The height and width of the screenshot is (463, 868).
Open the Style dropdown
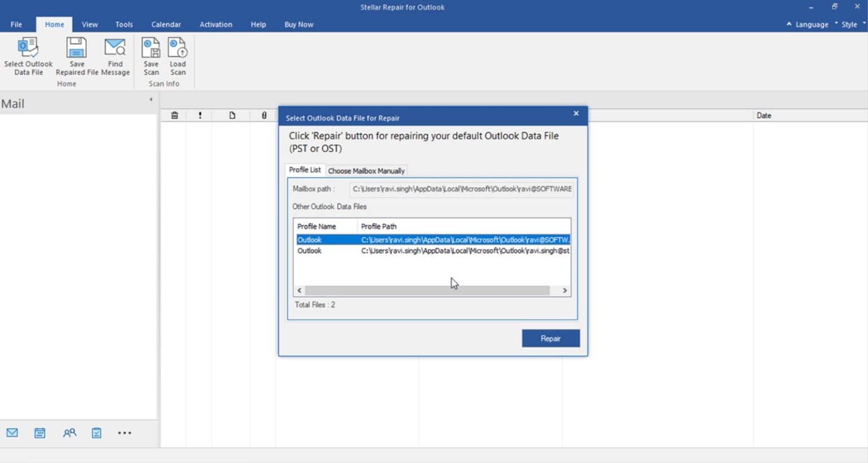[x=849, y=24]
